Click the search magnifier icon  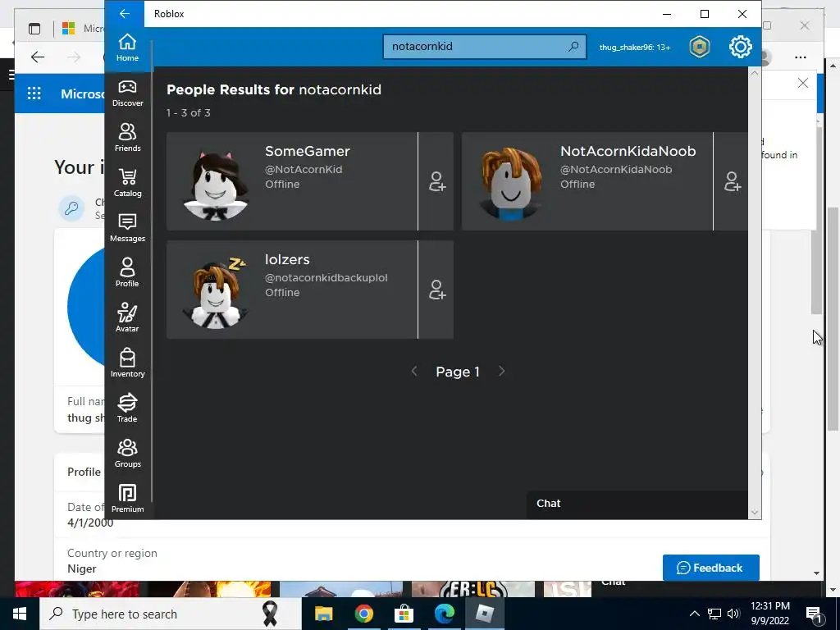pyautogui.click(x=573, y=47)
